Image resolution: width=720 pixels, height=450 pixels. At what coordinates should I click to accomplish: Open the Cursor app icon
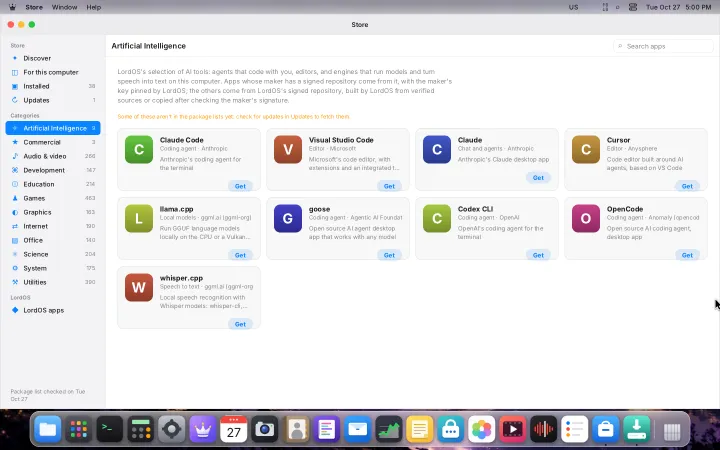586,149
